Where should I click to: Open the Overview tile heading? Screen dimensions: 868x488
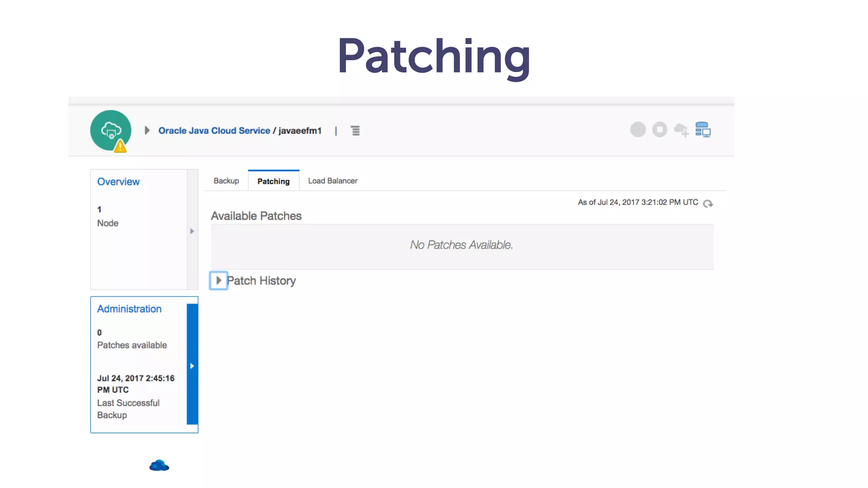pos(118,182)
